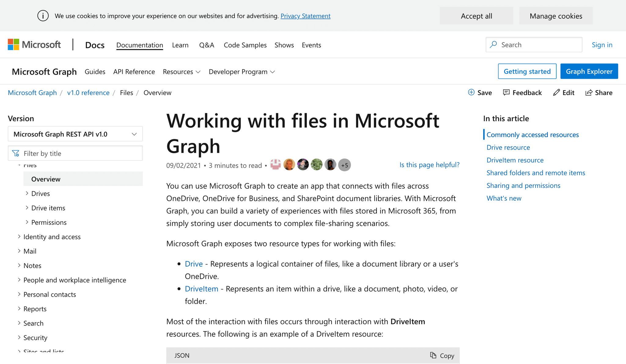Open API Reference
This screenshot has width=626, height=364.
(134, 71)
